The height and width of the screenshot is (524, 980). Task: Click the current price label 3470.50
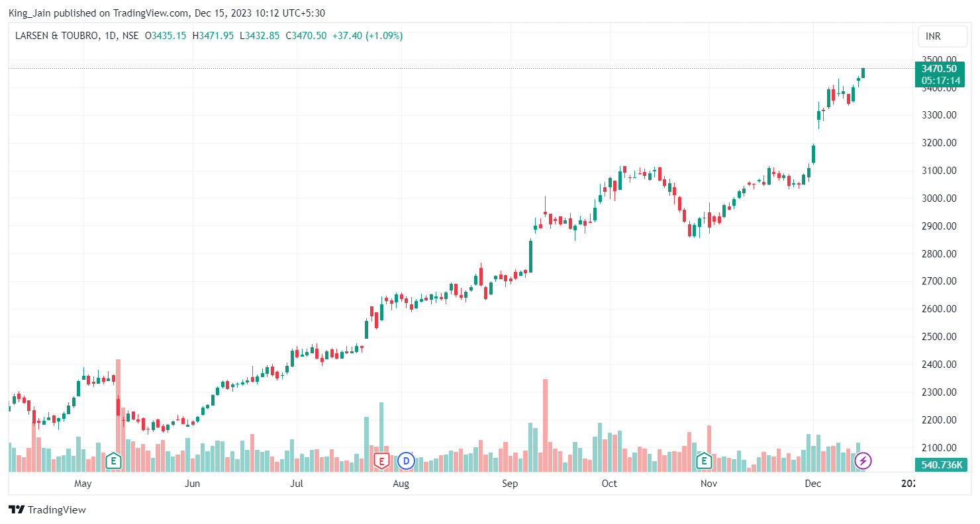pyautogui.click(x=939, y=69)
